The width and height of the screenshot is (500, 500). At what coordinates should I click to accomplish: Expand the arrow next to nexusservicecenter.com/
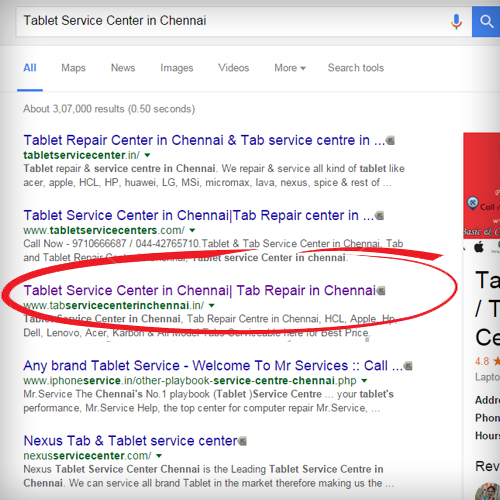click(159, 456)
